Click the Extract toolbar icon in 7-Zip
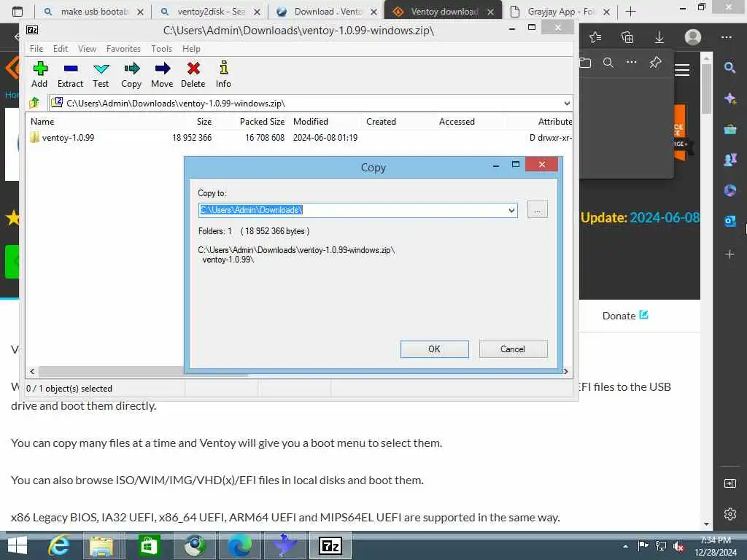 pos(71,74)
